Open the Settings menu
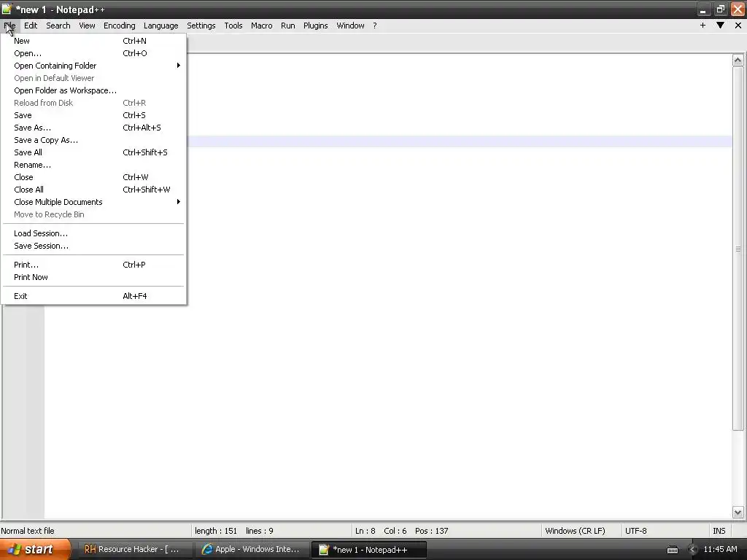This screenshot has height=560, width=747. (x=201, y=26)
